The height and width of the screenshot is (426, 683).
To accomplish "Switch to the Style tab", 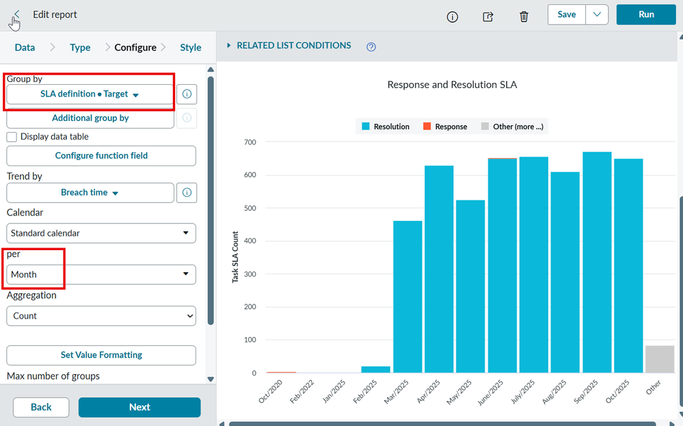I will click(190, 47).
